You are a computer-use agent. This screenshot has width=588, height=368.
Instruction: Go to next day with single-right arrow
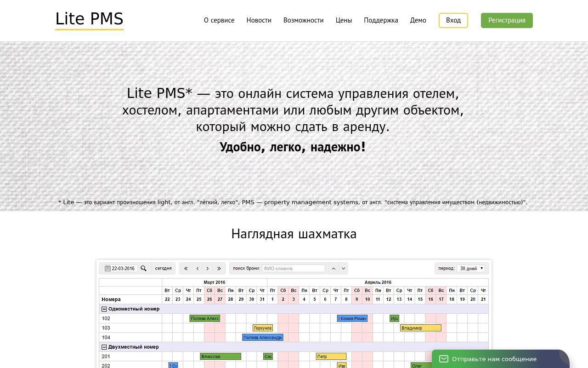[x=208, y=268]
